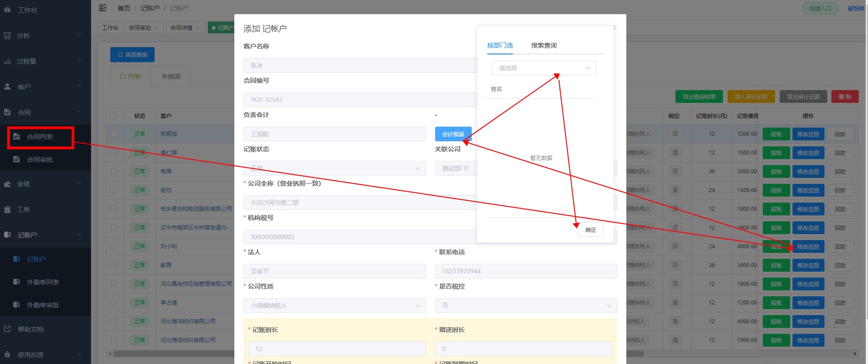
Task: Select the 列表 tab
Action: [x=131, y=76]
